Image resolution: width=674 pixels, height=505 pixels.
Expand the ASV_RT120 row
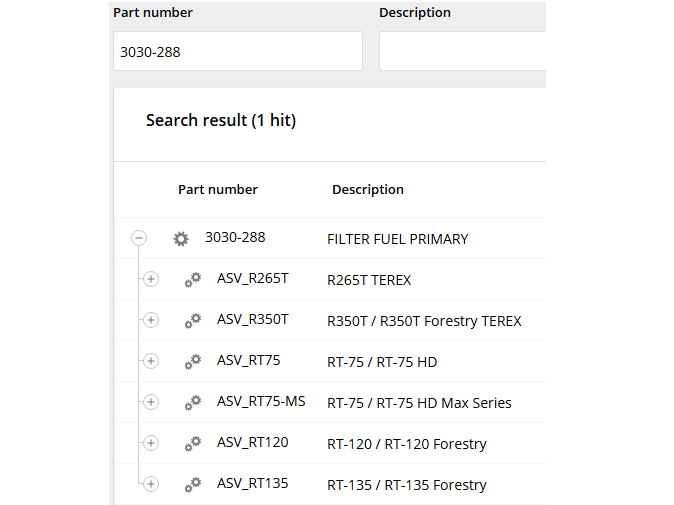click(x=151, y=444)
